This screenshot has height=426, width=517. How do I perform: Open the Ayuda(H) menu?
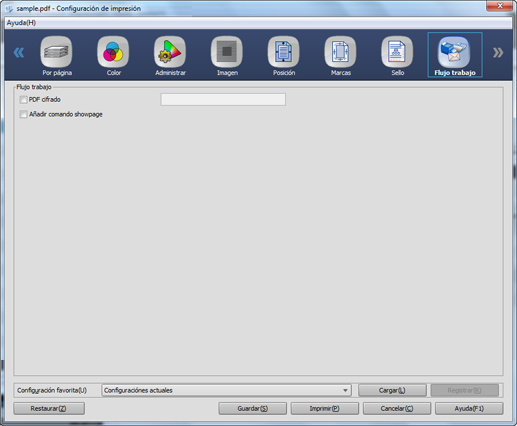[x=21, y=23]
